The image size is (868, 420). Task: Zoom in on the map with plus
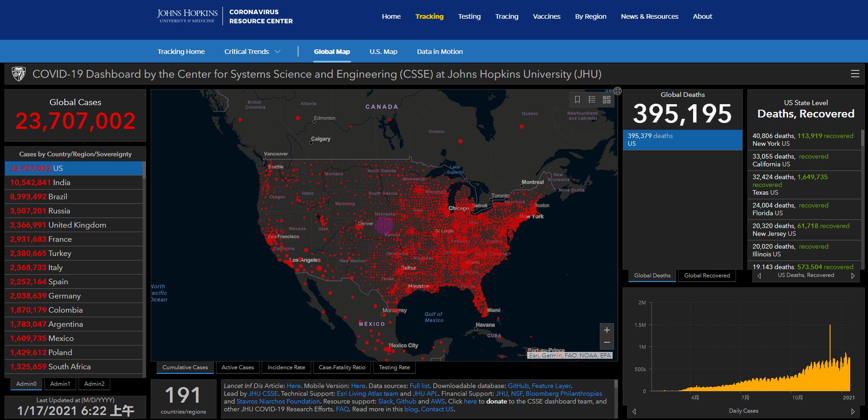(607, 330)
